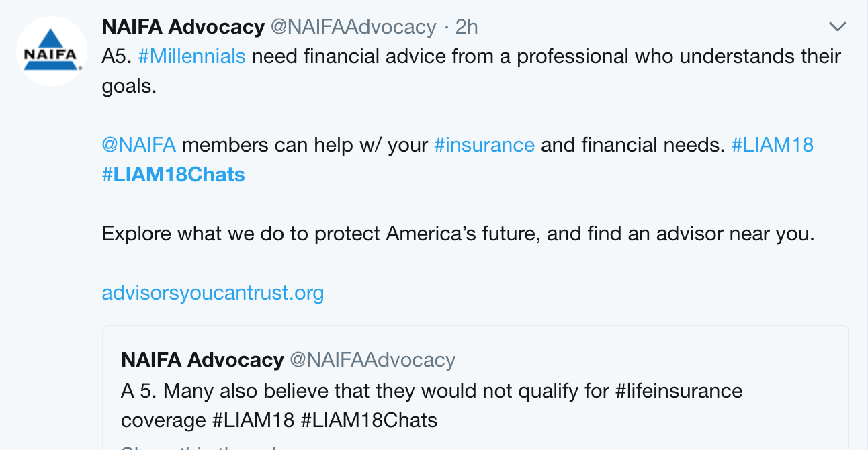Open the tweet options chevron menu
This screenshot has height=450, width=868.
coord(837,27)
